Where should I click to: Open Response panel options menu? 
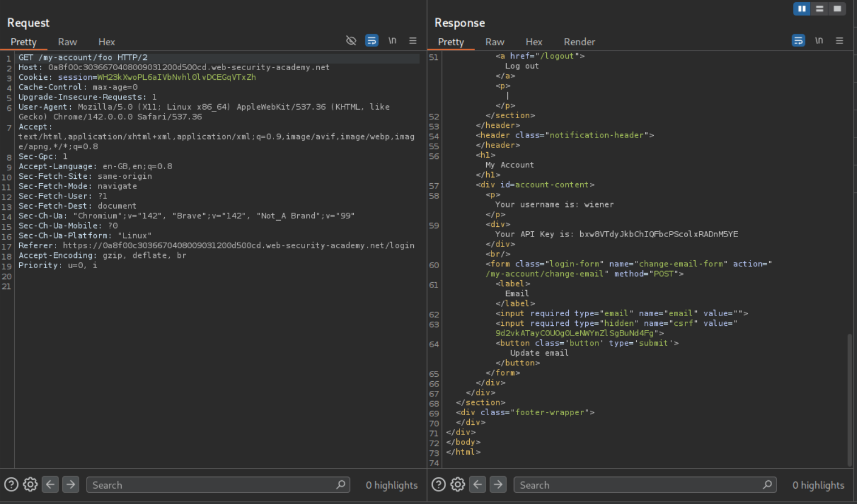click(x=839, y=41)
